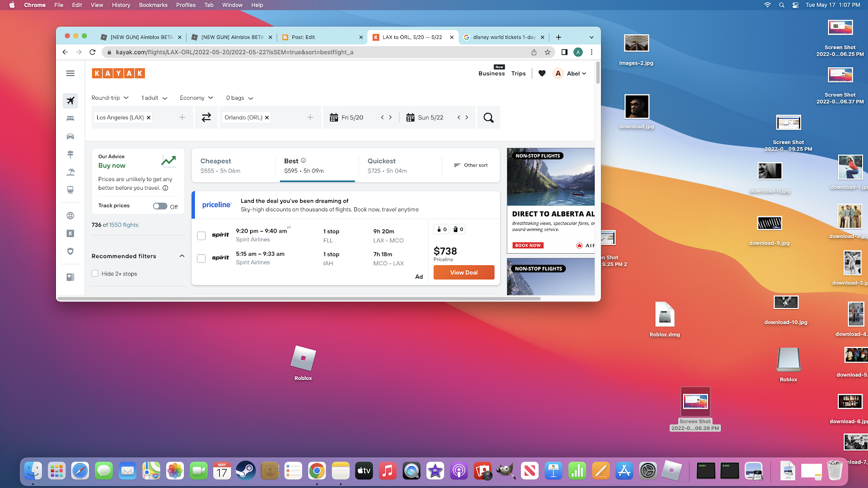868x488 pixels.
Task: Move return date Sun 5/22 forward
Action: (467, 118)
